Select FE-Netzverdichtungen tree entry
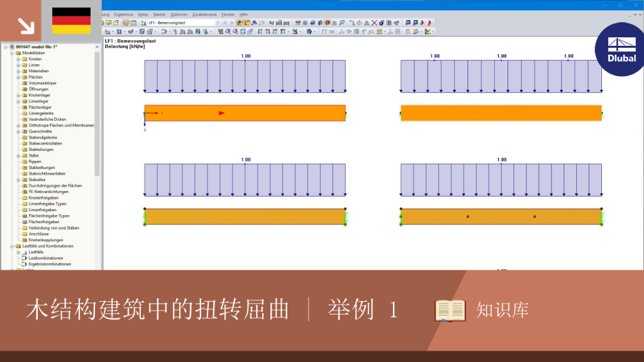The image size is (644, 362). tap(48, 192)
